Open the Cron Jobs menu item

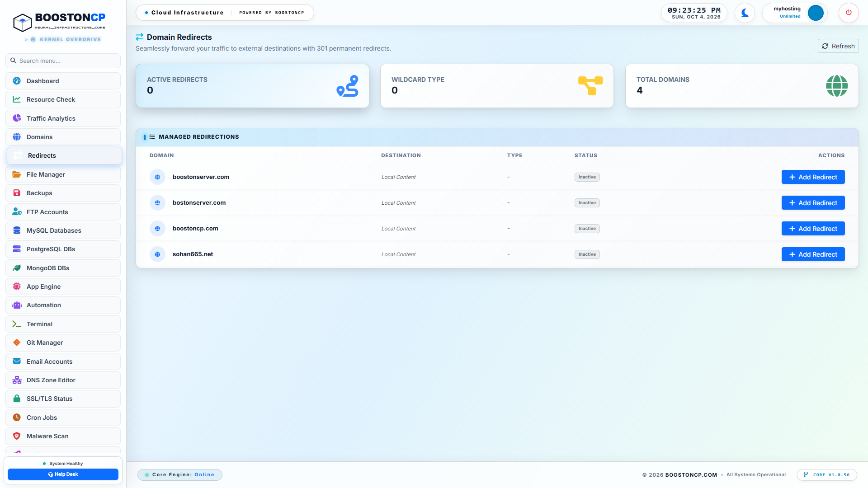[x=63, y=418]
